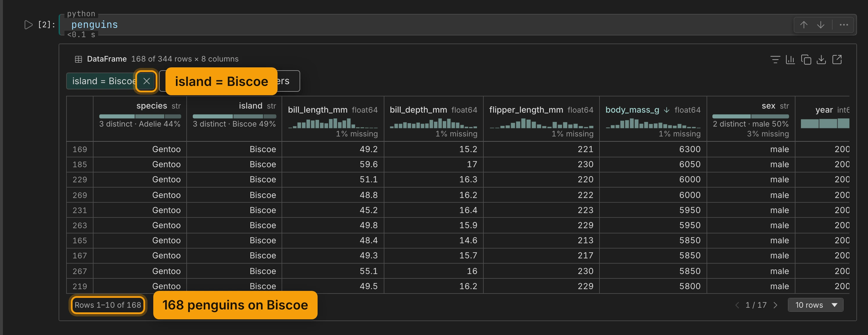
Task: Click the Rows 1–10 of 168 label
Action: (x=108, y=305)
